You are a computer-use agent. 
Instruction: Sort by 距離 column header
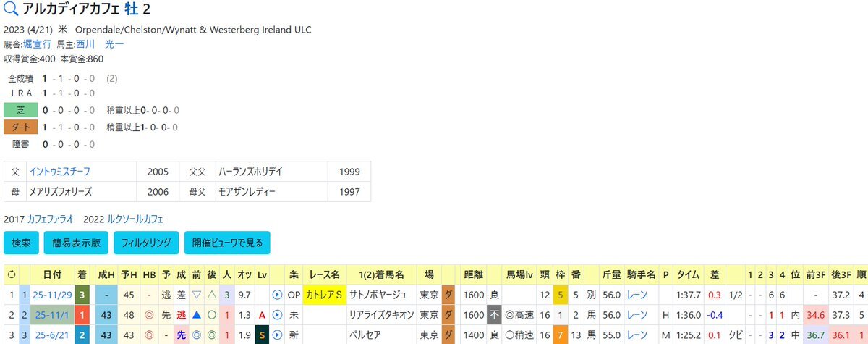(x=474, y=275)
